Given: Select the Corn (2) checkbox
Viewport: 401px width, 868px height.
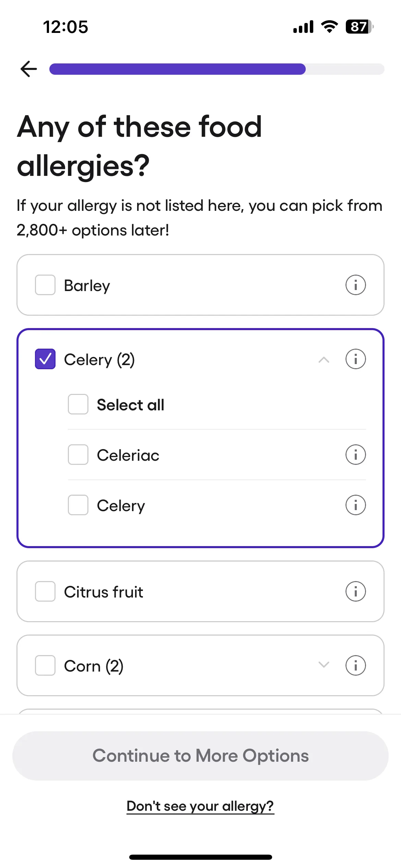Looking at the screenshot, I should pyautogui.click(x=45, y=665).
